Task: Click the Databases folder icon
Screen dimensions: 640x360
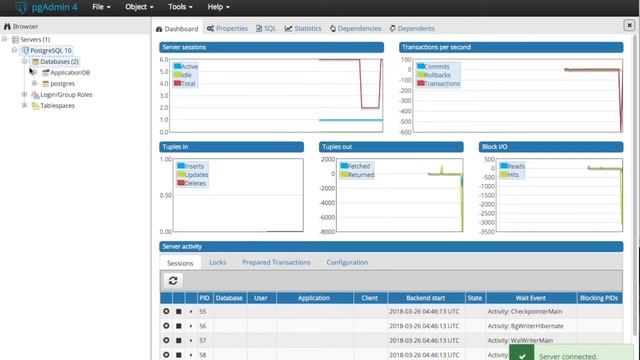Action: tap(36, 62)
